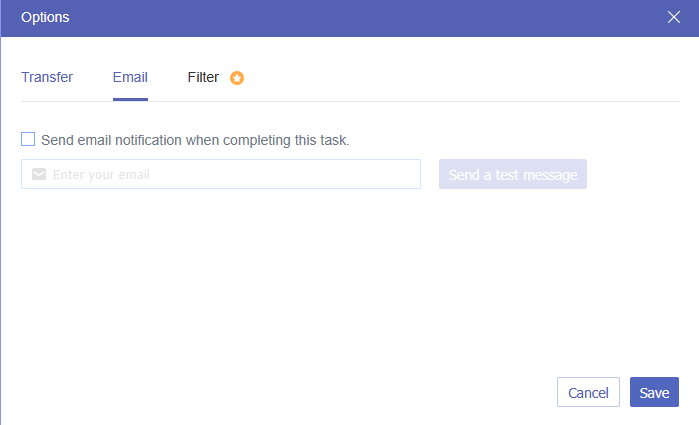The height and width of the screenshot is (425, 699).
Task: Select the Email tab
Action: click(x=130, y=77)
